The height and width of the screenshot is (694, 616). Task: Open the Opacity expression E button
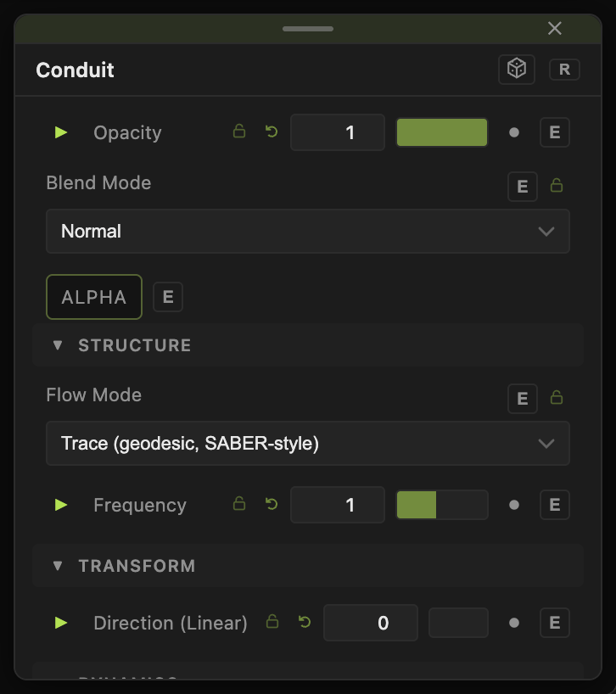[x=555, y=132]
